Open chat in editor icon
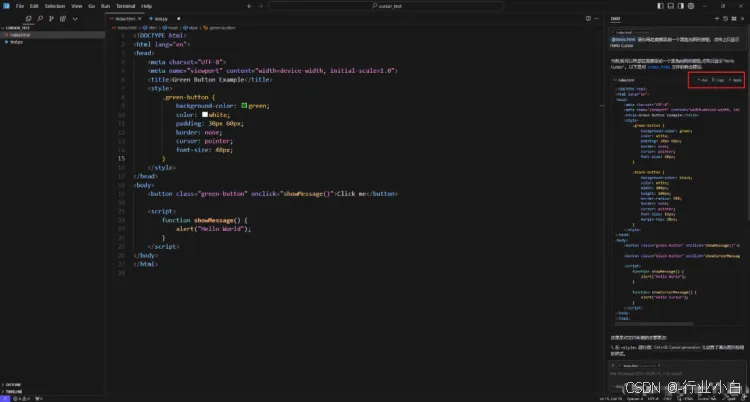This screenshot has width=750, height=402. coord(734,19)
